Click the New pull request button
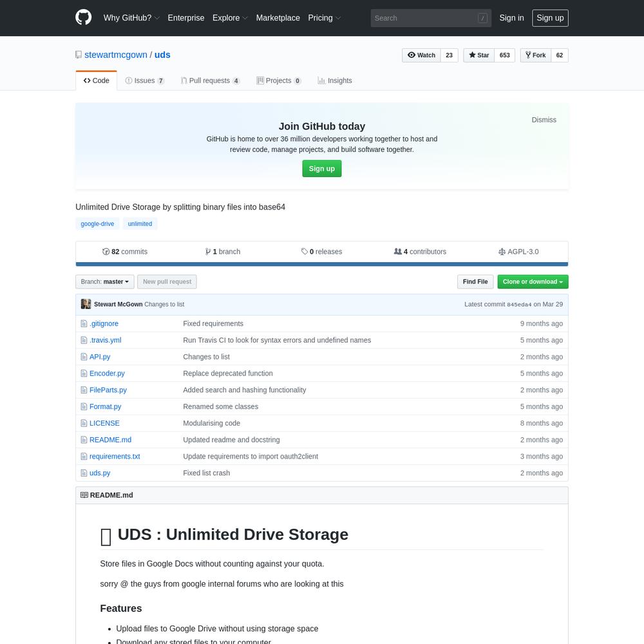This screenshot has width=644, height=644. [167, 282]
